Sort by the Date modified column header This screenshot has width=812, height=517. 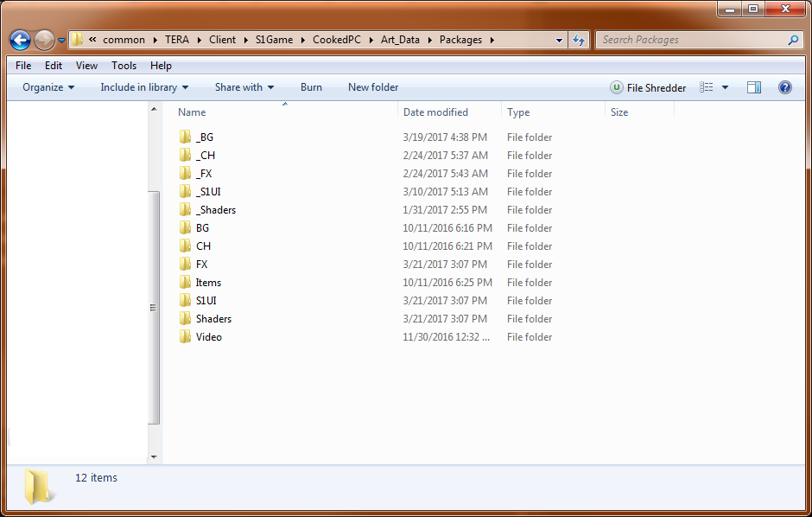coord(436,112)
